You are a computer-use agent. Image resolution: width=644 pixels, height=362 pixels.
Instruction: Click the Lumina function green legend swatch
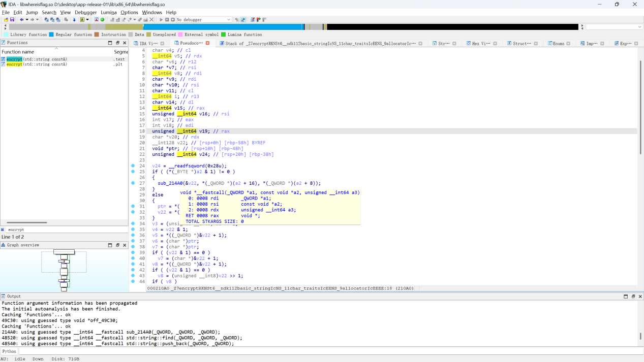(223, 35)
